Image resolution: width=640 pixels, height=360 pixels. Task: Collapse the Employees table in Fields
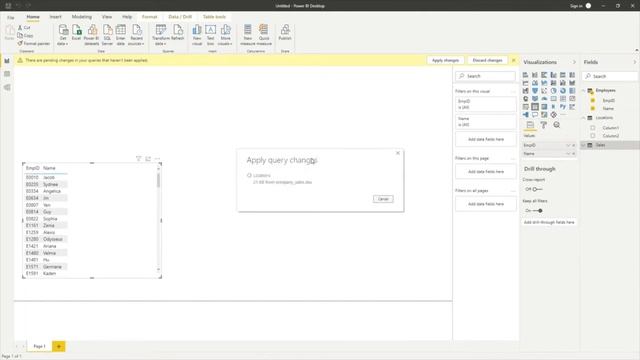click(584, 91)
